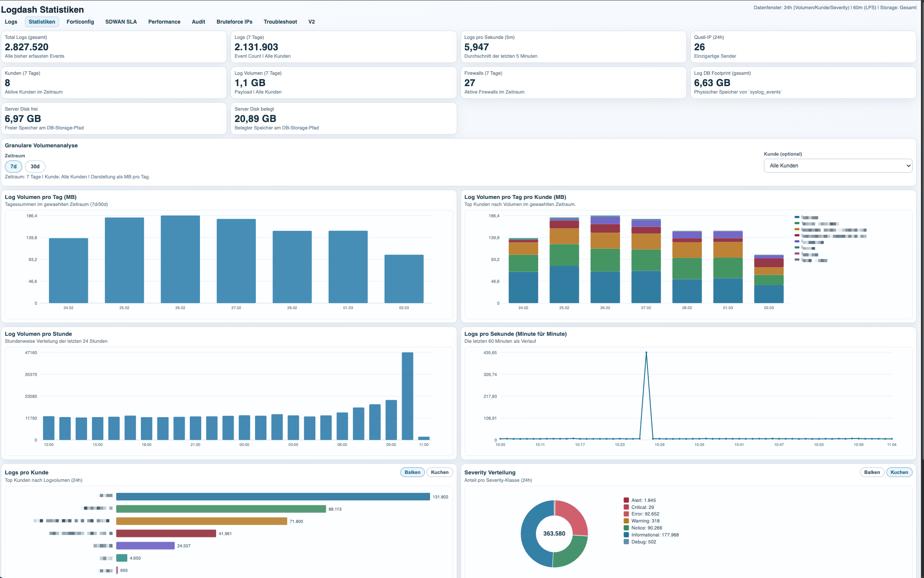Click the tallest hourly volume bar
The height and width of the screenshot is (578, 924).
click(407, 396)
